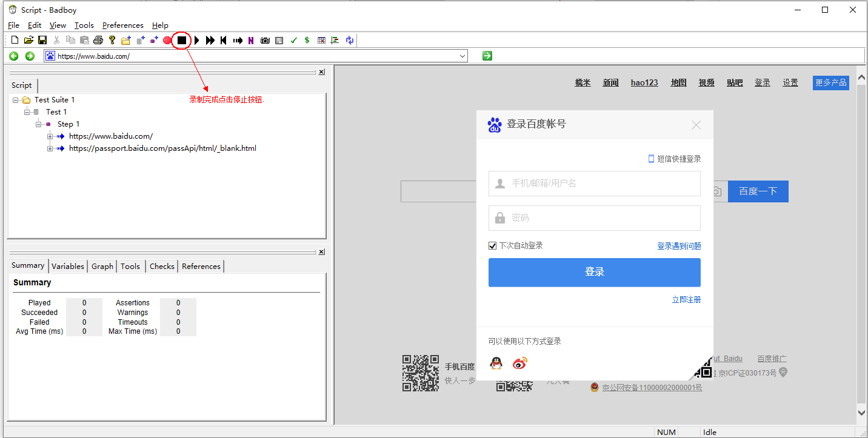Viewport: 868px width, 438px height.
Task: Select the Step 1 tree item
Action: (68, 124)
